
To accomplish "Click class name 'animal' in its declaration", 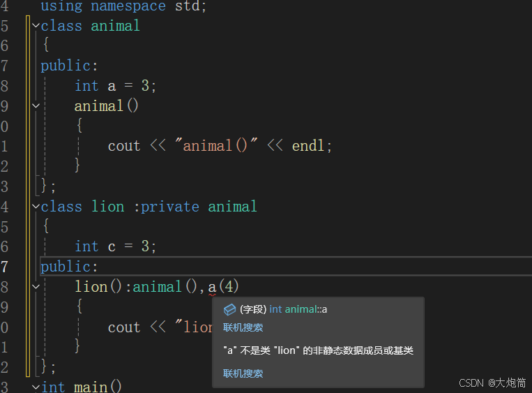I will point(115,26).
